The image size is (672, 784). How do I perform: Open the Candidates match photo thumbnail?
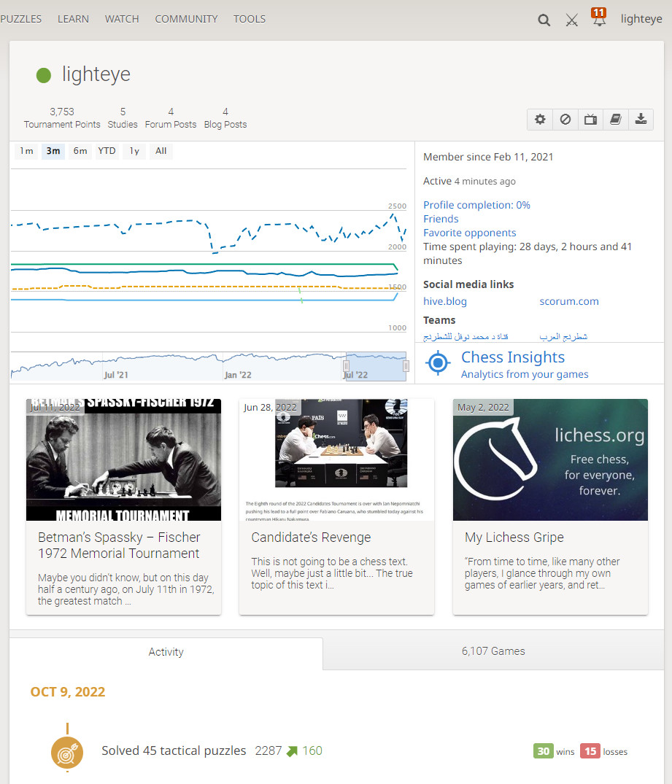[337, 460]
